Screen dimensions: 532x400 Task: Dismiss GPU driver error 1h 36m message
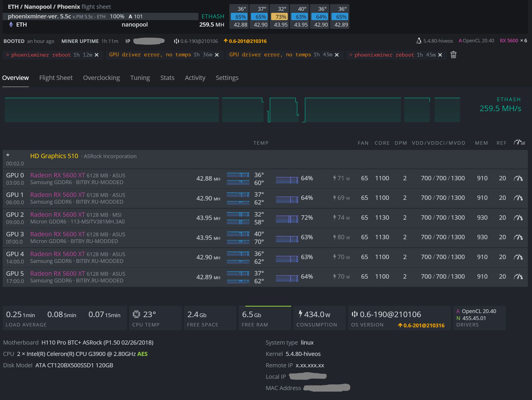[217, 55]
